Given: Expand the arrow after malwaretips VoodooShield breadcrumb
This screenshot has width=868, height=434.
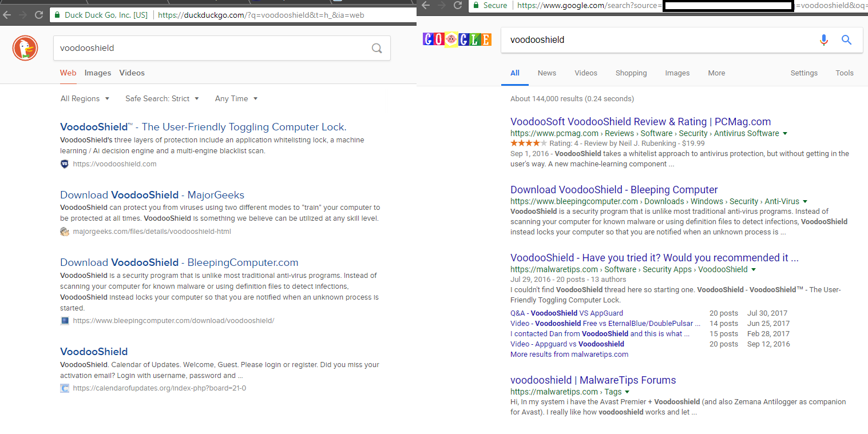Looking at the screenshot, I should [754, 269].
